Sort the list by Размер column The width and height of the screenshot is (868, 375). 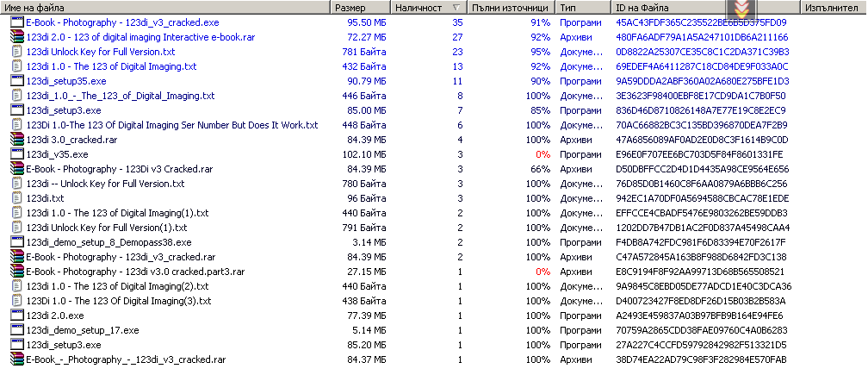click(x=362, y=8)
